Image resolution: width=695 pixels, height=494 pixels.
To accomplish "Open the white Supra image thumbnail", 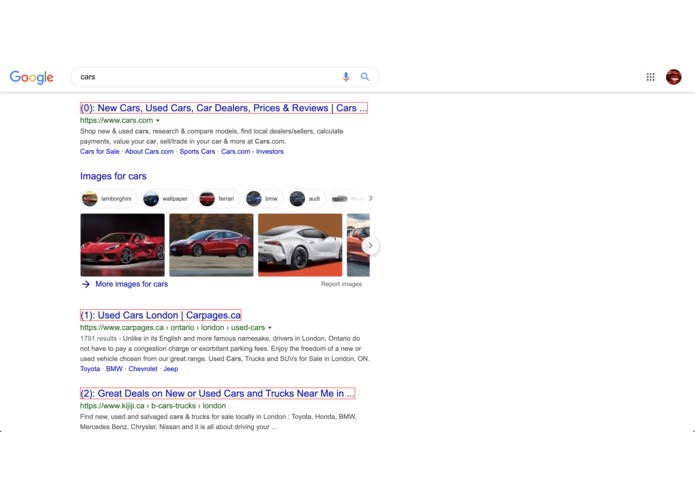I will pyautogui.click(x=300, y=245).
